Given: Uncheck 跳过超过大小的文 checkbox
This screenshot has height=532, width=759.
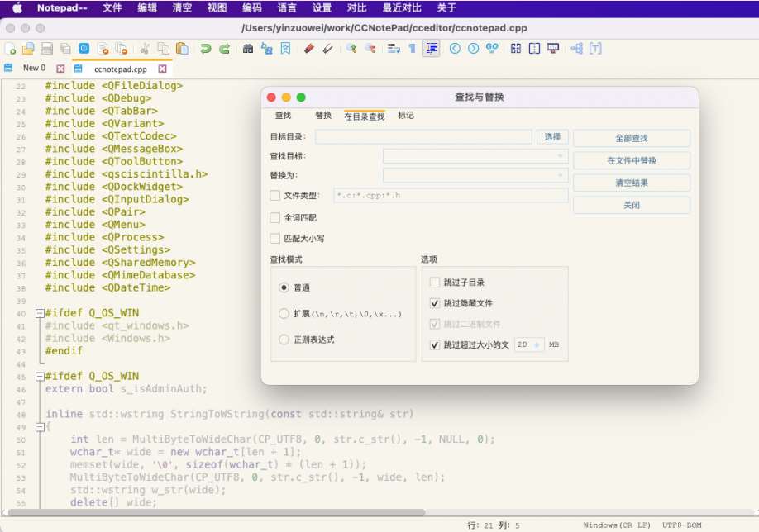Looking at the screenshot, I should click(435, 344).
